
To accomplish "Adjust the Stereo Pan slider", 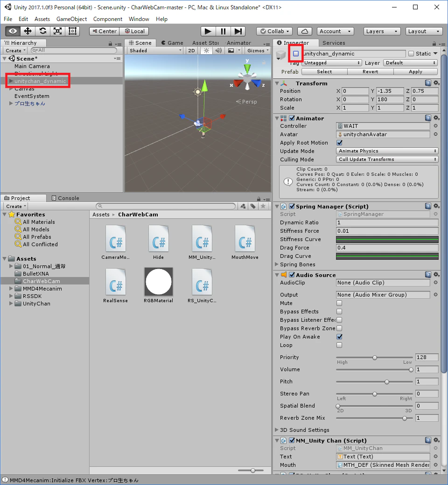I will coord(374,394).
